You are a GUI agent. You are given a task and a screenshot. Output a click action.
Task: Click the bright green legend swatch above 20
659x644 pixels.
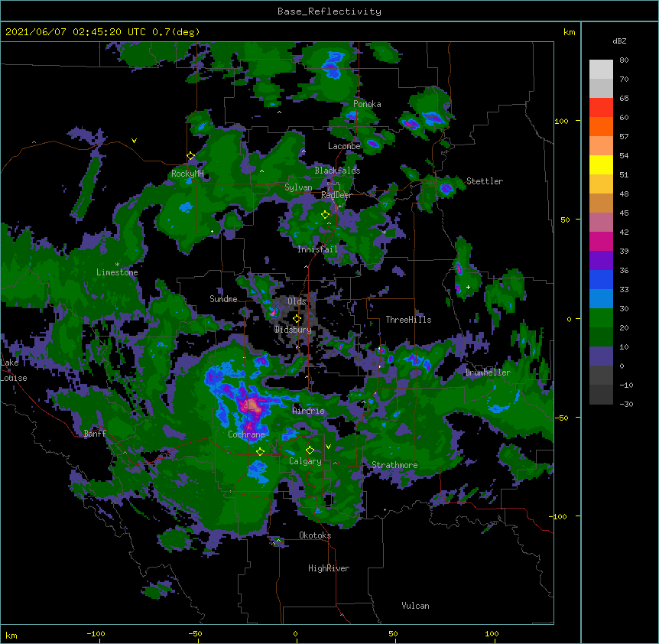pos(601,318)
